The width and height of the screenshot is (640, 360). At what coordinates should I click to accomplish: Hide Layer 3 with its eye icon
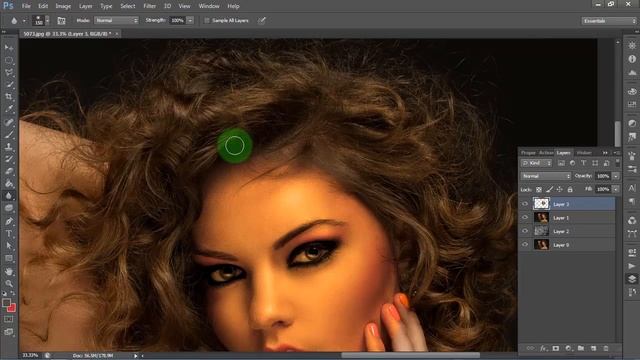tap(525, 204)
